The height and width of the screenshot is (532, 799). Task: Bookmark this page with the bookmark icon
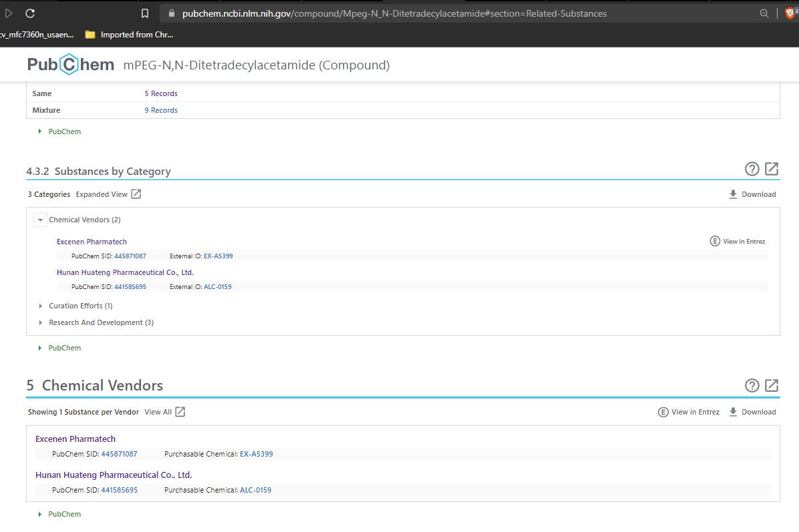click(145, 14)
